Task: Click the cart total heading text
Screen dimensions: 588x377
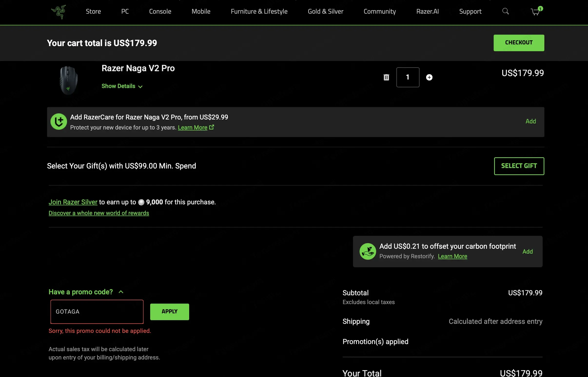Action: click(102, 43)
